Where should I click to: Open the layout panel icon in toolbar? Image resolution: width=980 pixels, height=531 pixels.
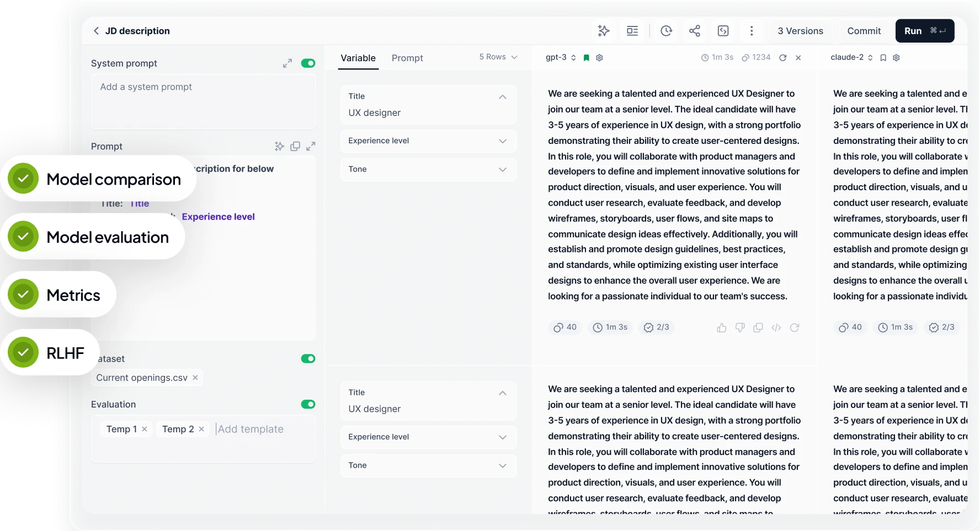click(x=632, y=31)
